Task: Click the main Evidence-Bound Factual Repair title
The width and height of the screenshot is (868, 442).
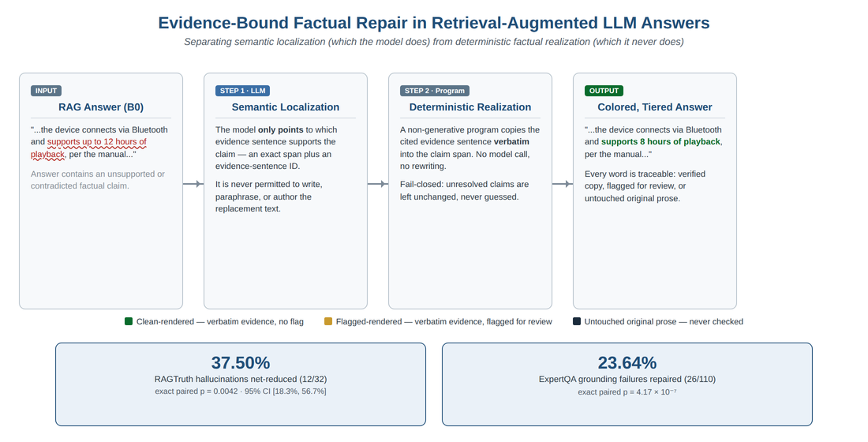Action: point(434,23)
